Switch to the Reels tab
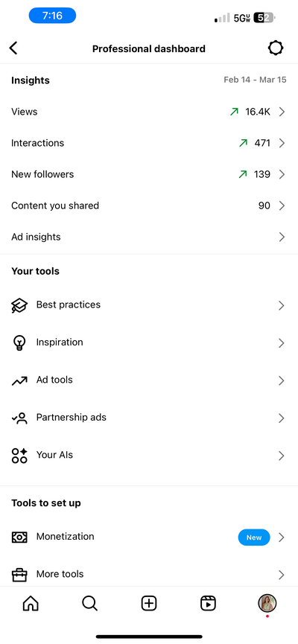This screenshot has width=298, height=644. 208,603
